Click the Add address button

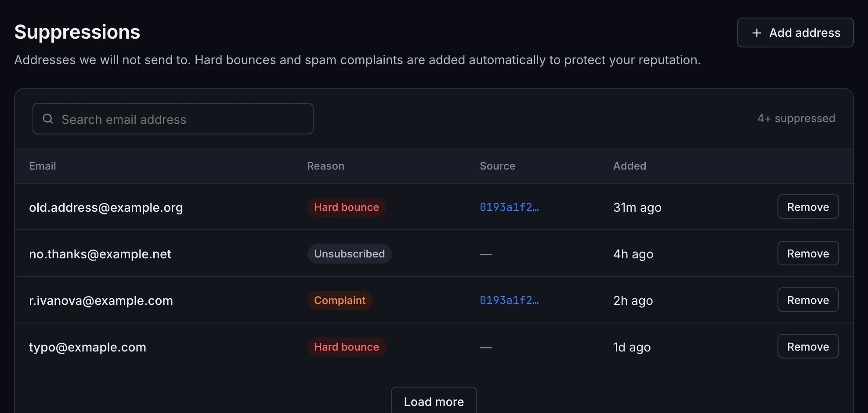coord(795,33)
